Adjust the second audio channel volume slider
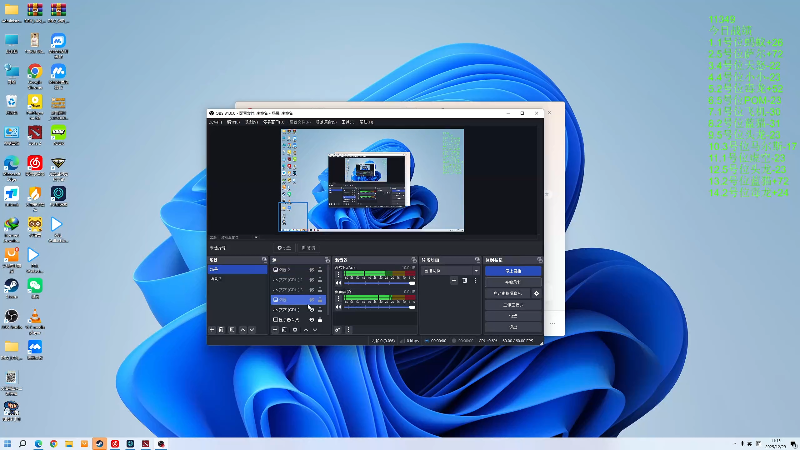The height and width of the screenshot is (450, 800). tap(380, 307)
